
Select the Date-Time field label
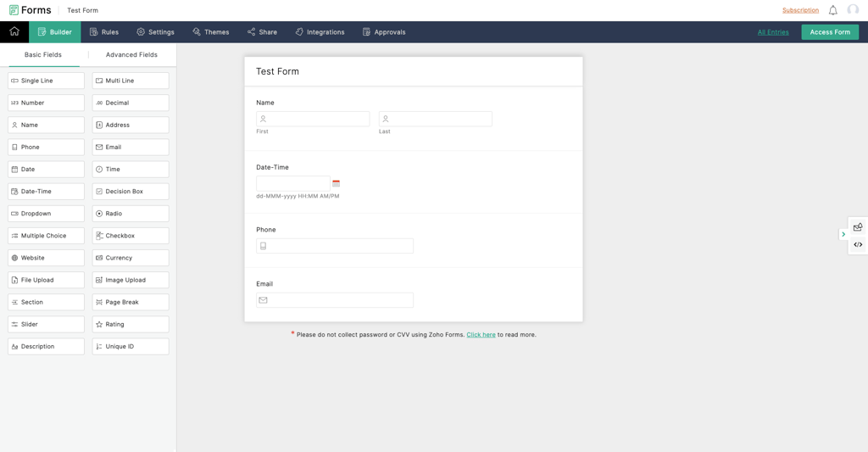272,167
